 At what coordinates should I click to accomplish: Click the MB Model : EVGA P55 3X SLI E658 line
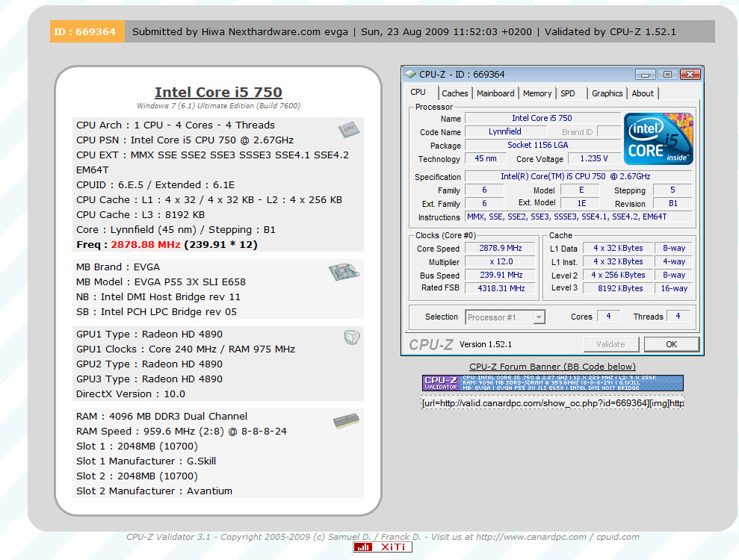(161, 282)
